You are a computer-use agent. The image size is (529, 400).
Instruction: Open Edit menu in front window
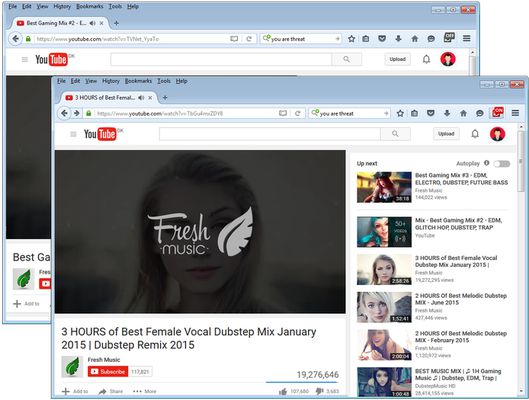75,81
